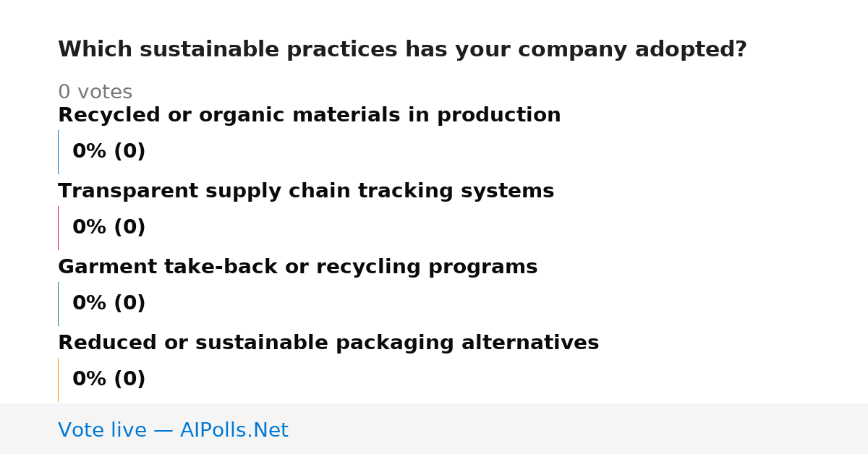Choose Transparent supply chain tracking systems option
The width and height of the screenshot is (868, 454).
[x=306, y=191]
